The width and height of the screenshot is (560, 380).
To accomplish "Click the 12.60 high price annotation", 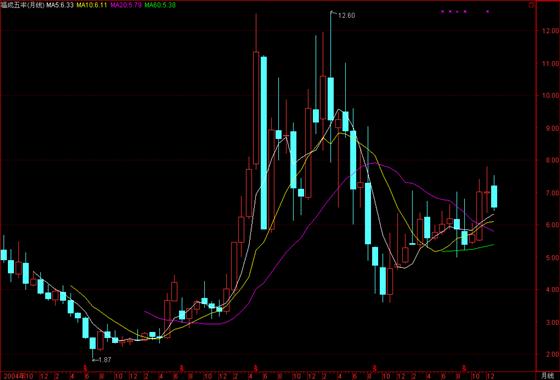I will click(346, 16).
